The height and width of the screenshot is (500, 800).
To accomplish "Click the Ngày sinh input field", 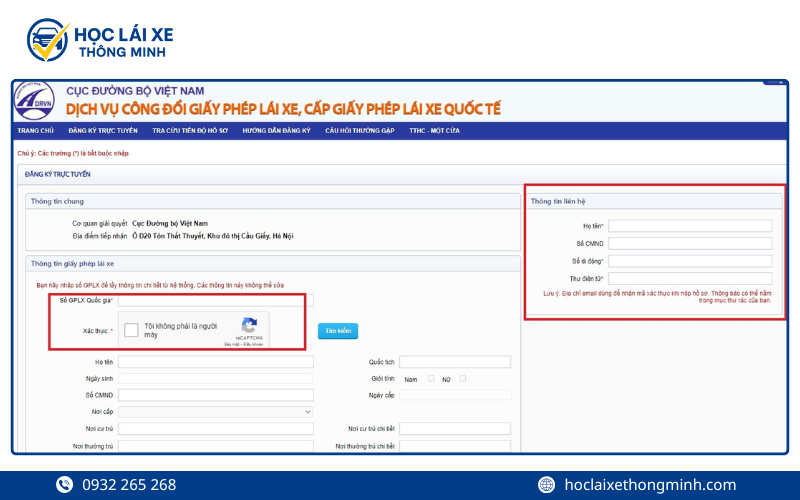I will pos(215,379).
